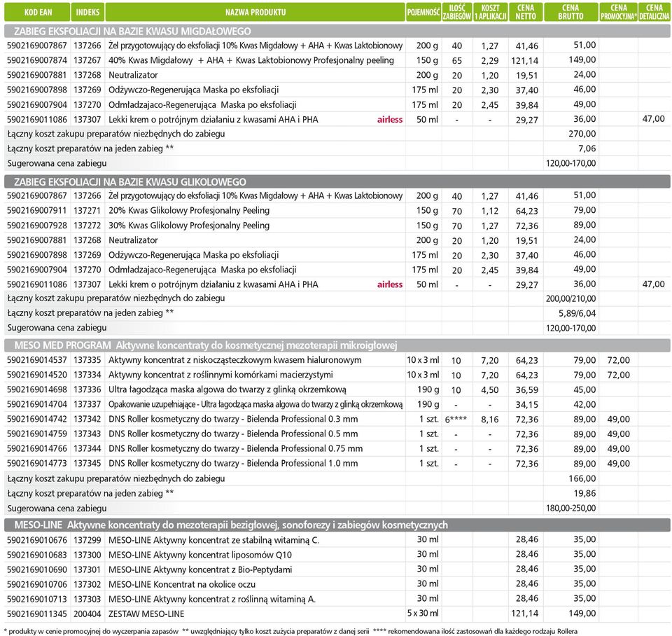Image resolution: width=672 pixels, height=636 pixels.
Task: Click promotional price 49,00 for index 137345
Action: click(x=618, y=464)
